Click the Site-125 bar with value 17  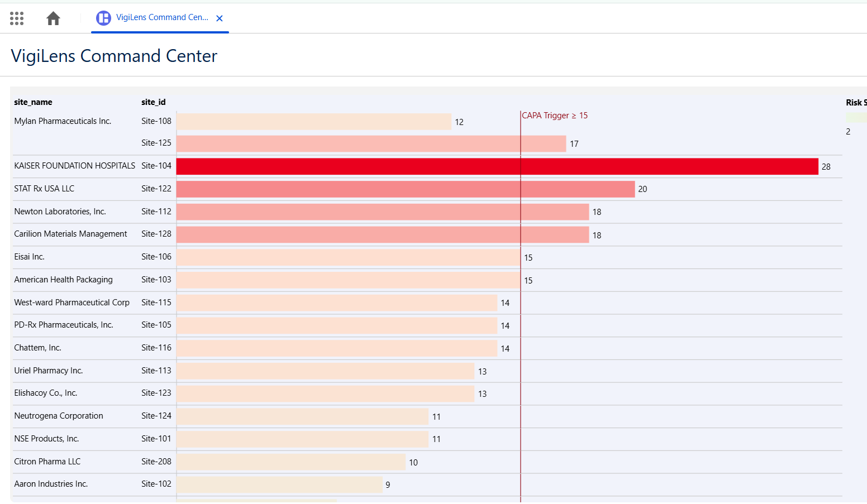[371, 143]
